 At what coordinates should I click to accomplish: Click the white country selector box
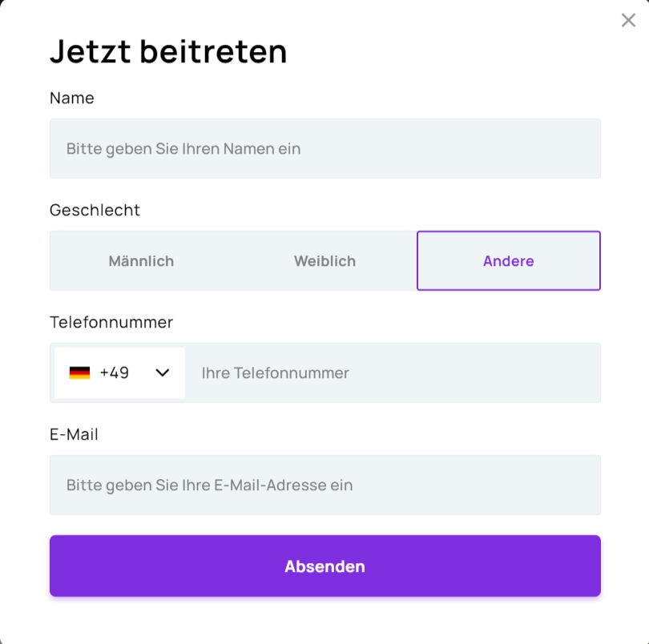click(x=119, y=372)
